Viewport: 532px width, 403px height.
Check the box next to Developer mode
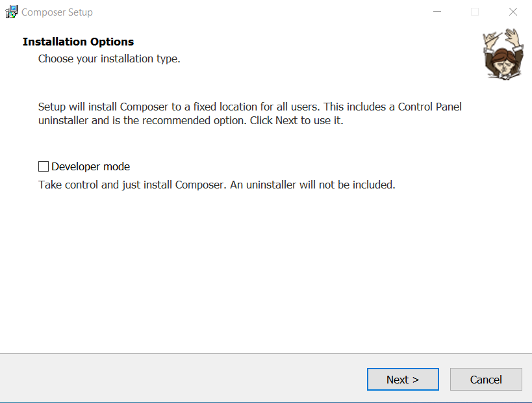[43, 166]
